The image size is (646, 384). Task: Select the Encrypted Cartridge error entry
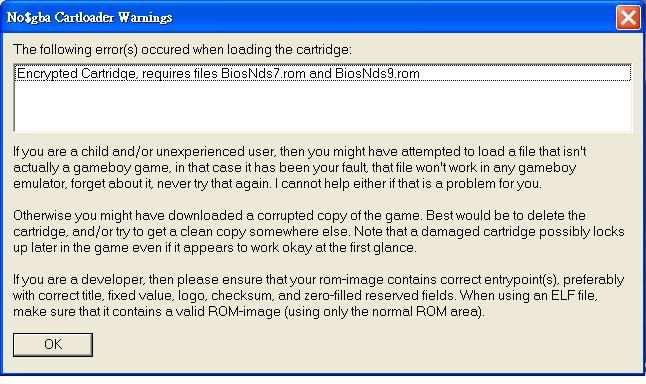[x=323, y=73]
